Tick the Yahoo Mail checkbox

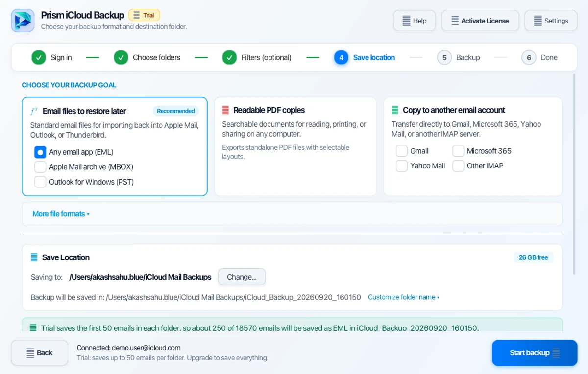(402, 166)
